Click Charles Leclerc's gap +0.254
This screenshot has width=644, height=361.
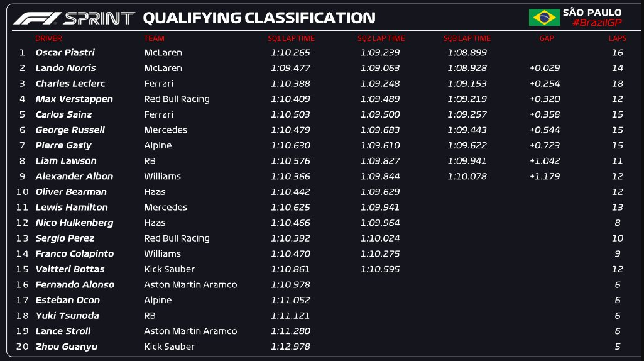pos(545,84)
